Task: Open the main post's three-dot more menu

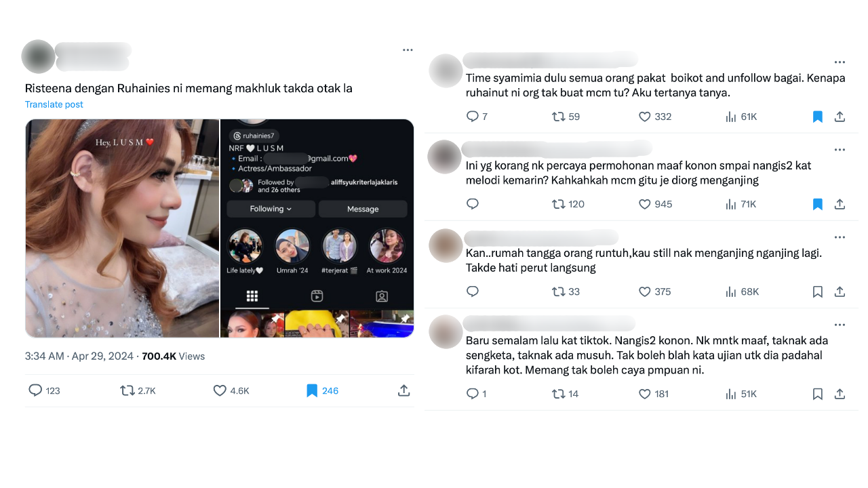Action: coord(408,50)
